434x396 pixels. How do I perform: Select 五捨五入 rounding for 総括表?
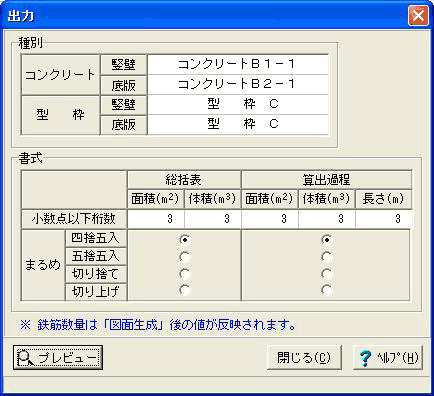coord(185,257)
